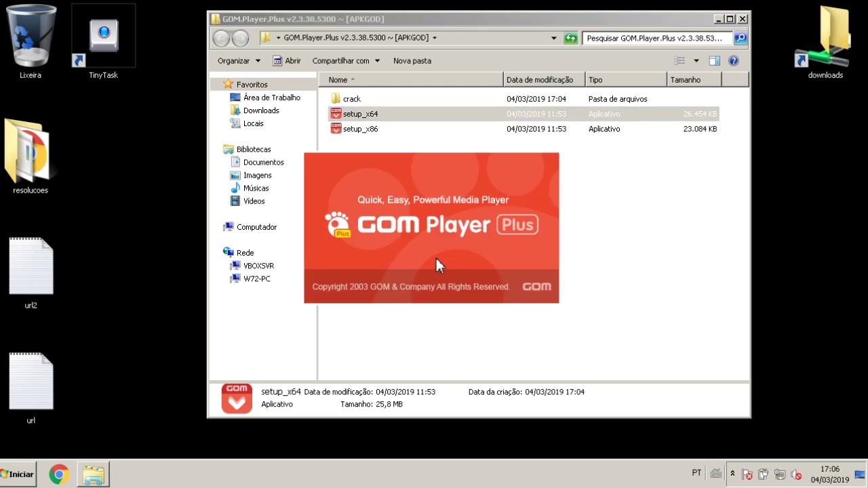This screenshot has width=868, height=488.
Task: Click the network tray icon
Action: point(780,474)
